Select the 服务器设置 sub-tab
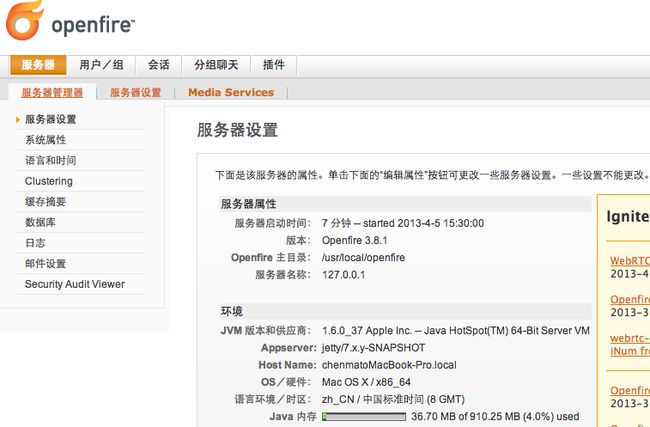 (x=136, y=92)
